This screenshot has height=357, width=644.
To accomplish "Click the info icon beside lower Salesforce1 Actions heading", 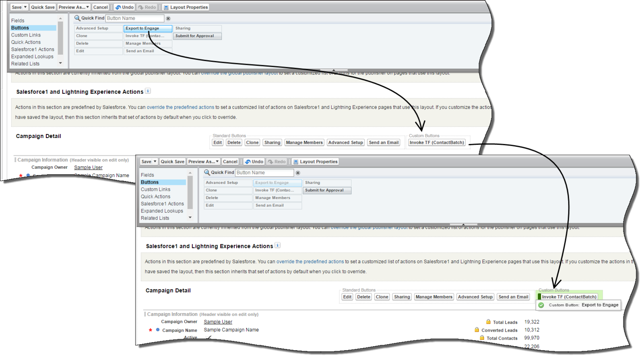I will 277,245.
